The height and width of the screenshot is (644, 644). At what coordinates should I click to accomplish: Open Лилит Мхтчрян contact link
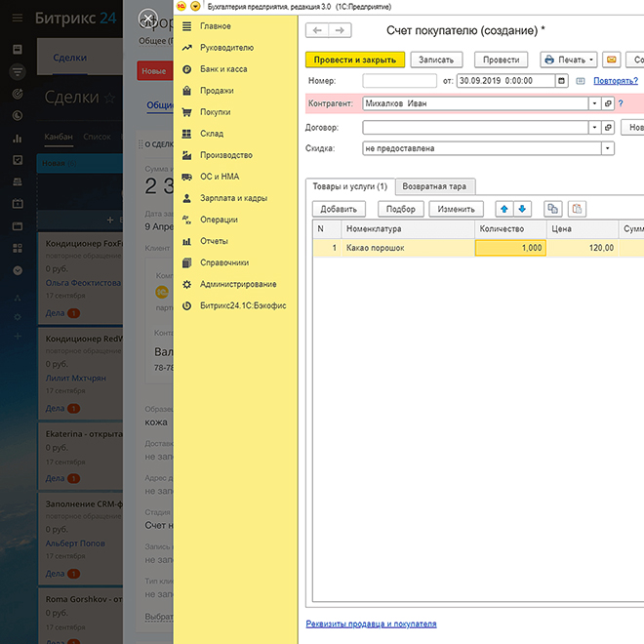pyautogui.click(x=76, y=378)
